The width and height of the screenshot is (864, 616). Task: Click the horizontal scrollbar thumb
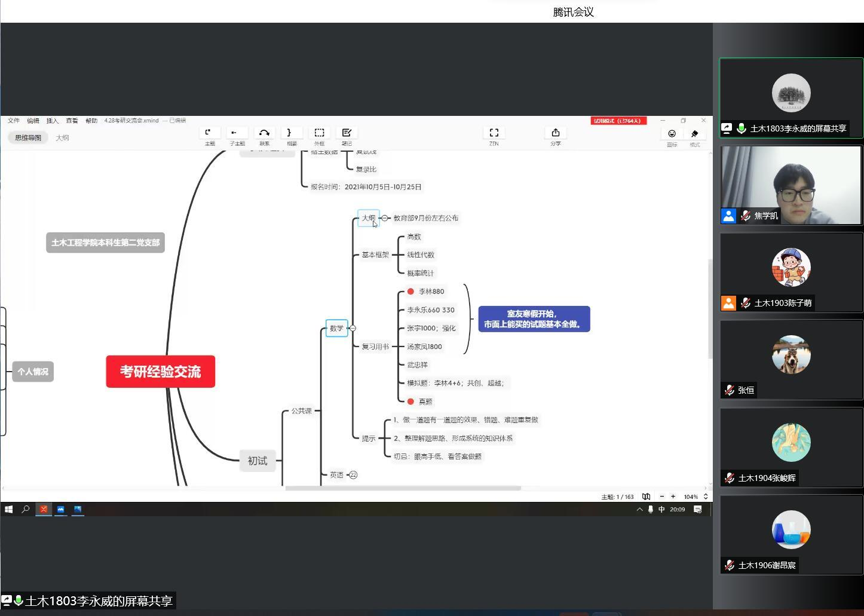403,488
